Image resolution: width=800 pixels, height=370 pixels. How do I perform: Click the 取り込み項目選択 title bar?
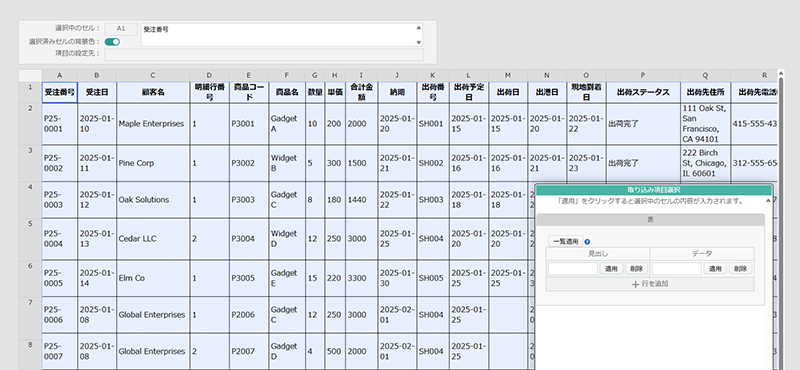(x=653, y=190)
